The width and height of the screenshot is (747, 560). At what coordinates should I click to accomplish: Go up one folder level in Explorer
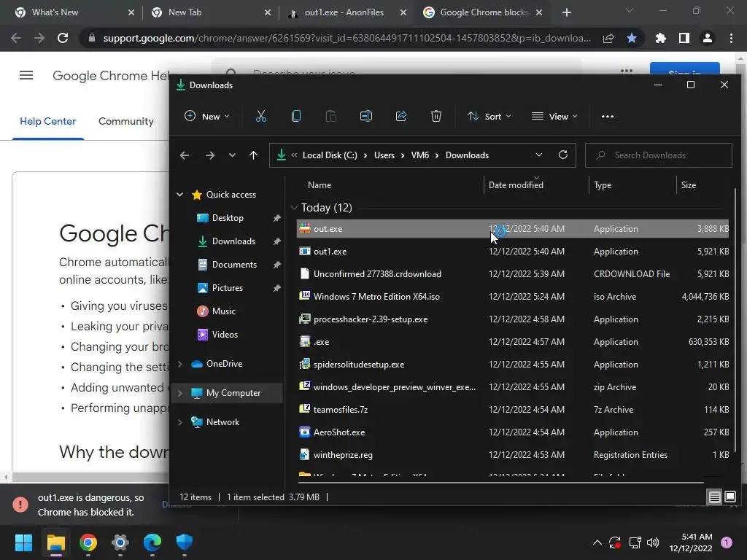click(x=253, y=155)
